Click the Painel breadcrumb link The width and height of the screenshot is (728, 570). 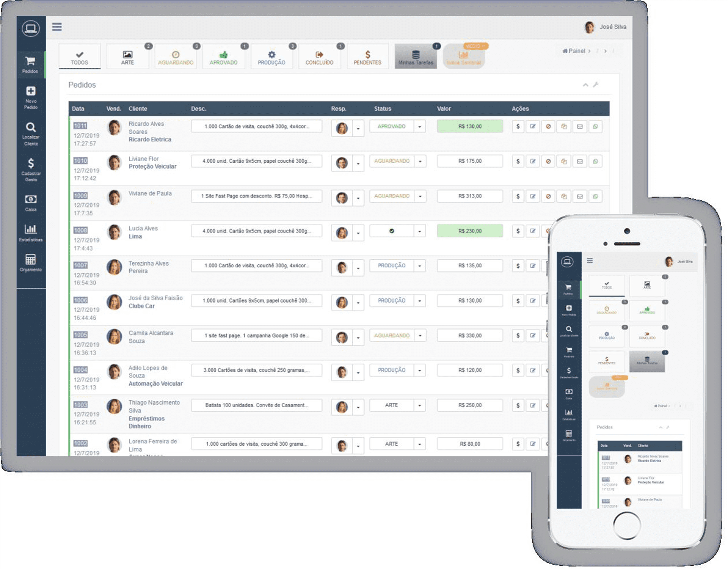[x=574, y=51]
